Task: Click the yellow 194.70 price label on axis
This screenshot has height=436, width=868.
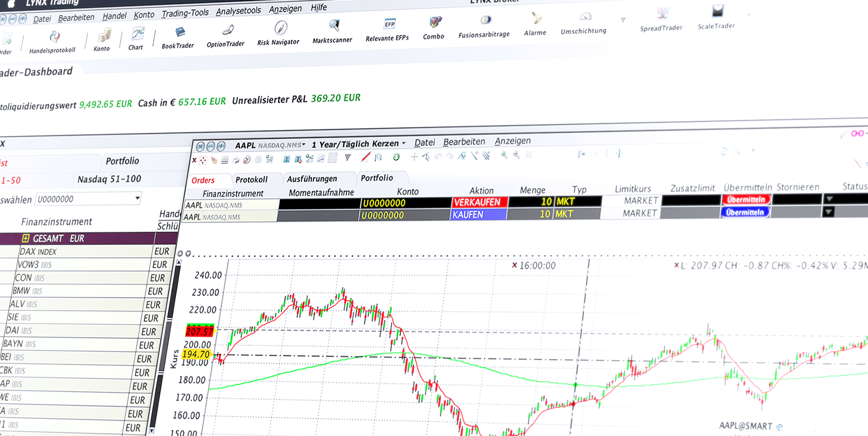Action: click(196, 354)
